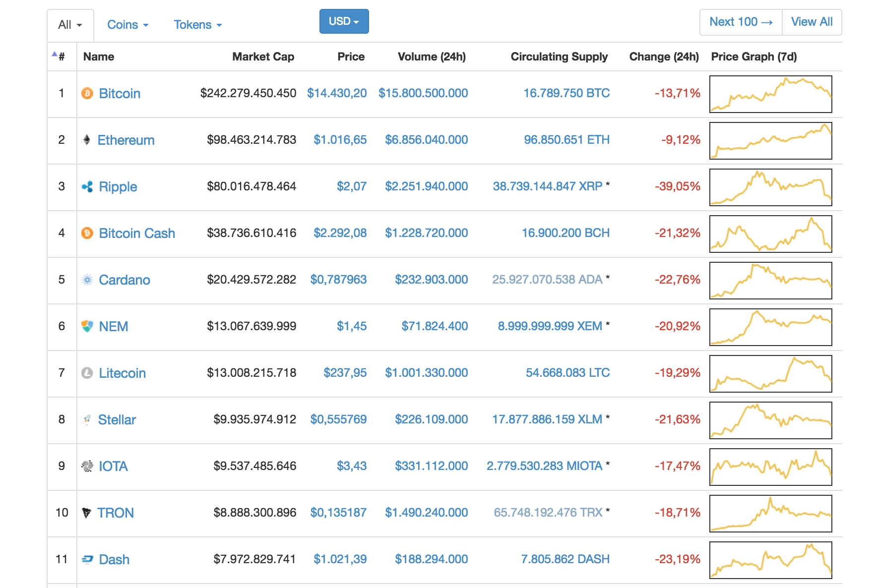Click the NEM logo icon
The image size is (877, 588).
[x=87, y=326]
